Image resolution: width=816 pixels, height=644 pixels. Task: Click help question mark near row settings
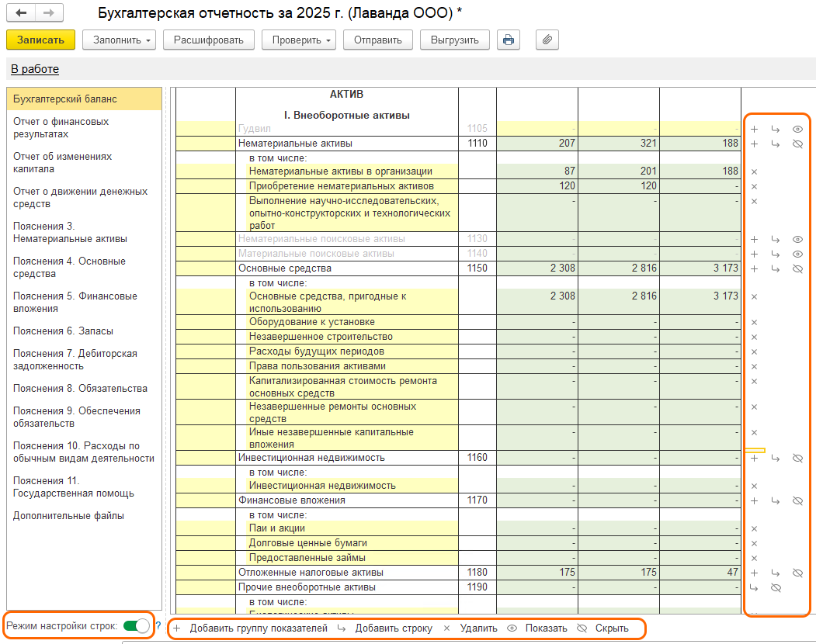158,625
